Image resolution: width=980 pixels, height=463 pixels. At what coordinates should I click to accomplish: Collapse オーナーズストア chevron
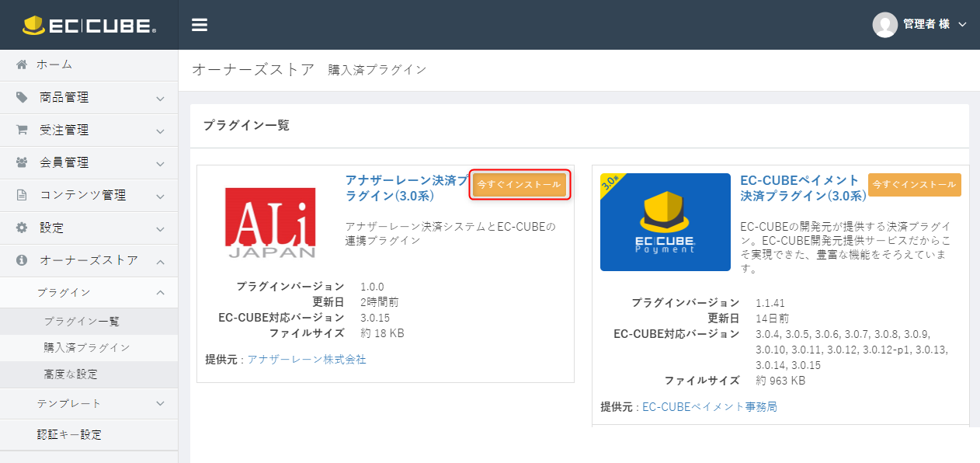click(x=160, y=262)
